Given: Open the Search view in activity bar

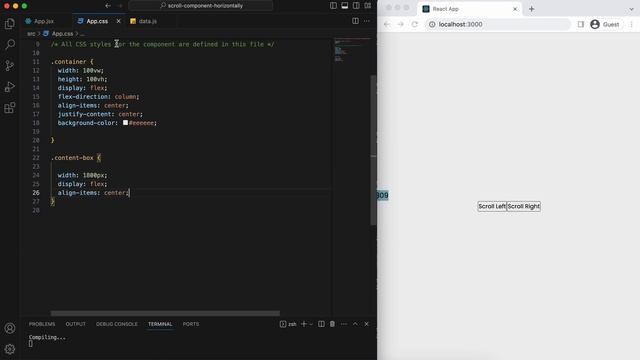Looking at the screenshot, I should click(10, 44).
